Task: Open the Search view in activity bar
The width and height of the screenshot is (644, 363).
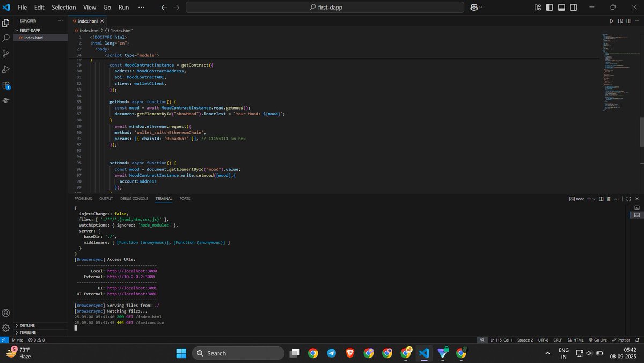Action: point(6,38)
